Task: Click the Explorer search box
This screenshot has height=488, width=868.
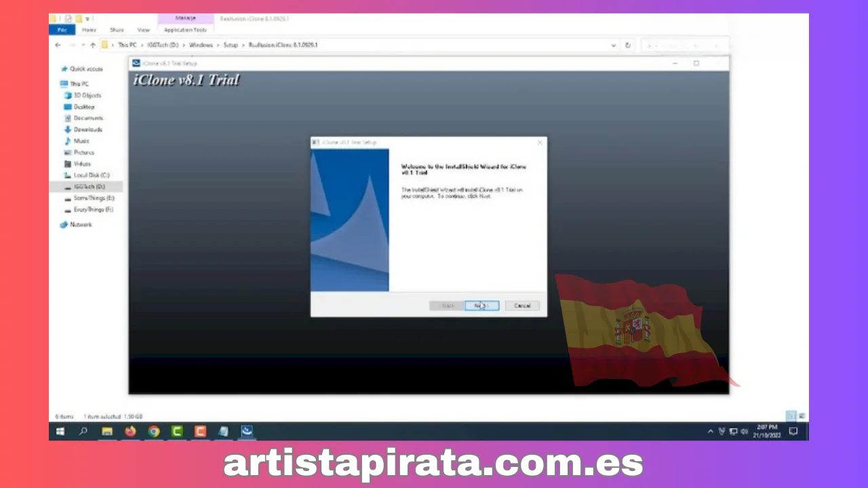Action: point(685,45)
